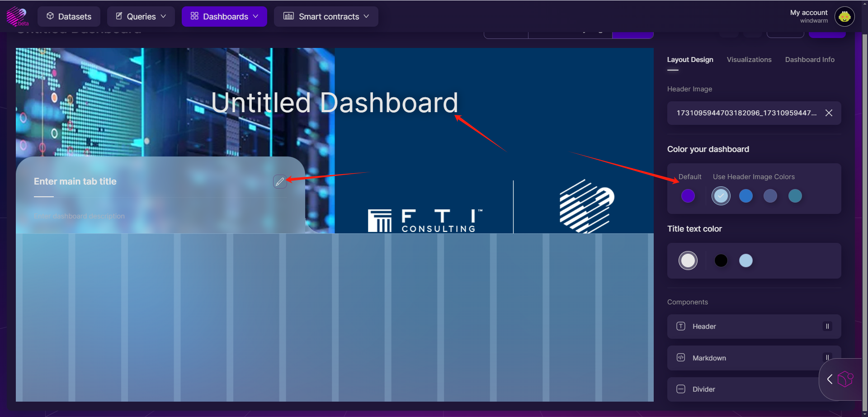Remove the header image with X icon
Screen dimensions: 868x417
[x=828, y=113]
